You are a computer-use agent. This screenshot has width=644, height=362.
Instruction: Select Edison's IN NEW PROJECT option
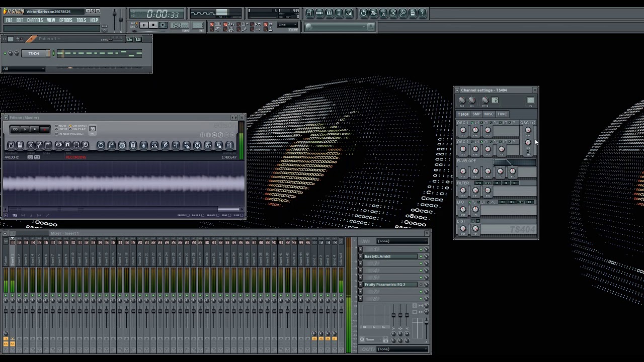[70, 133]
